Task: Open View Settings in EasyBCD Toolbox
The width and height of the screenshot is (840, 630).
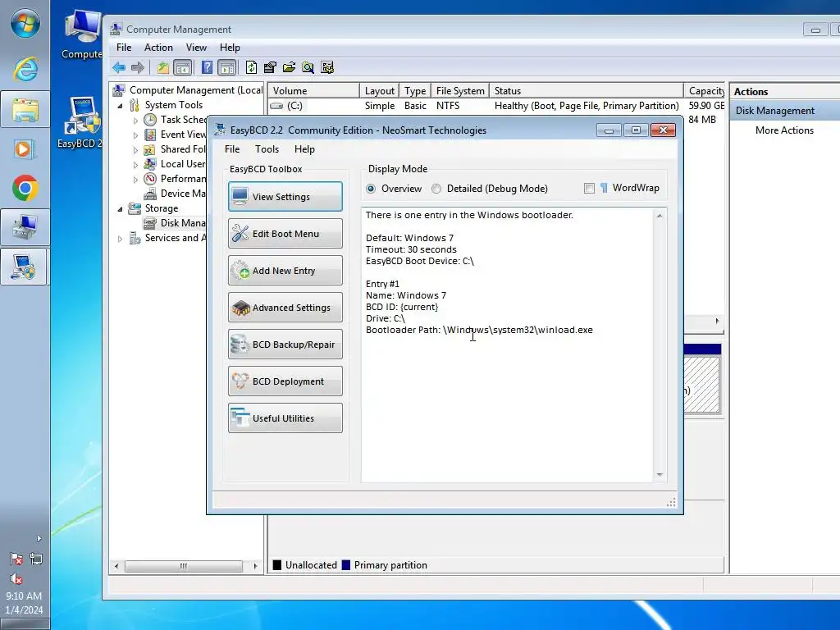Action: pyautogui.click(x=285, y=197)
